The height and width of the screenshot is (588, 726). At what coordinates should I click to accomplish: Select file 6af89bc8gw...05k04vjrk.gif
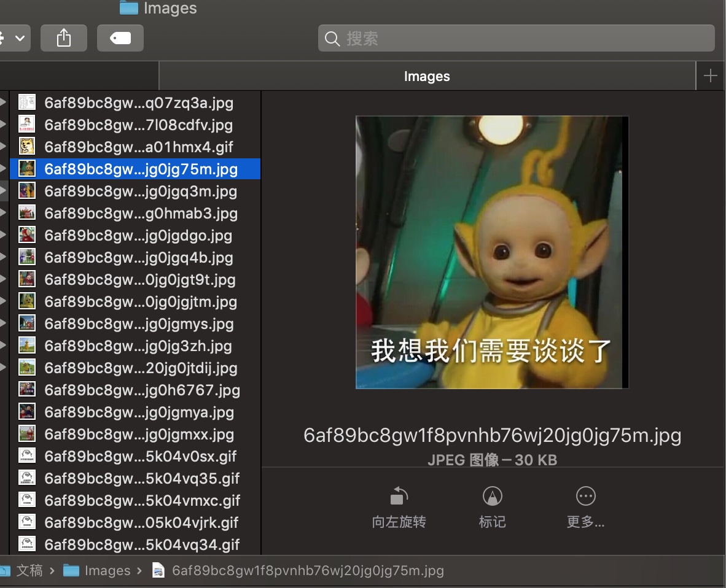tap(135, 522)
